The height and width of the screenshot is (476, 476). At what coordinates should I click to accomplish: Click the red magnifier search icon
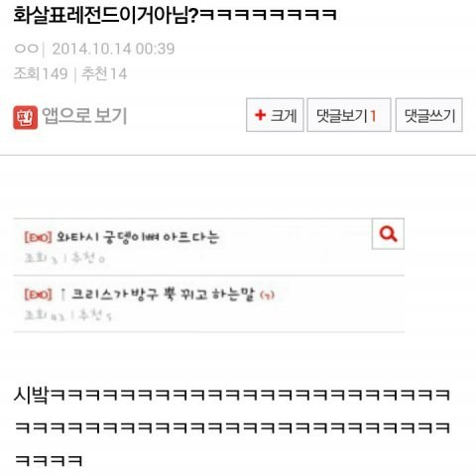(x=388, y=234)
